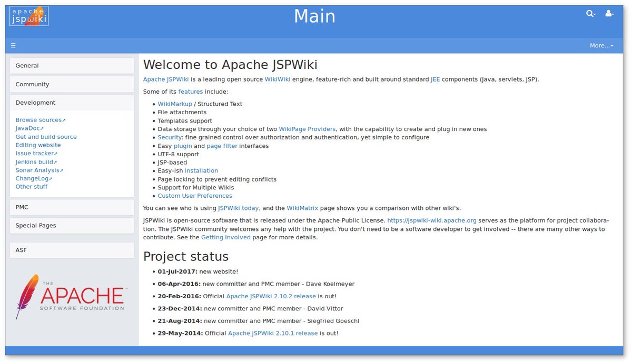Viewport: 632px width, 364px height.
Task: Click the Apache JSPWiki logo
Action: (x=29, y=16)
